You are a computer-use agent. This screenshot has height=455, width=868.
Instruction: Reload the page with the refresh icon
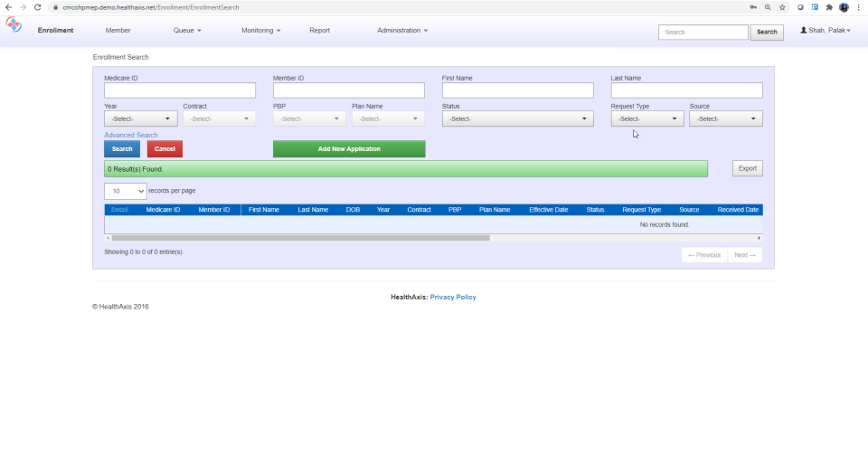coord(38,7)
